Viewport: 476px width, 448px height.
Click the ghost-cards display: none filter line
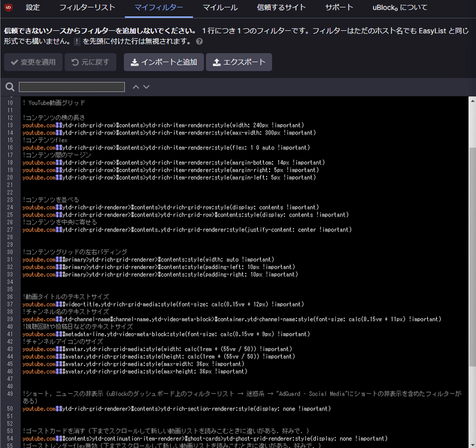point(205,438)
